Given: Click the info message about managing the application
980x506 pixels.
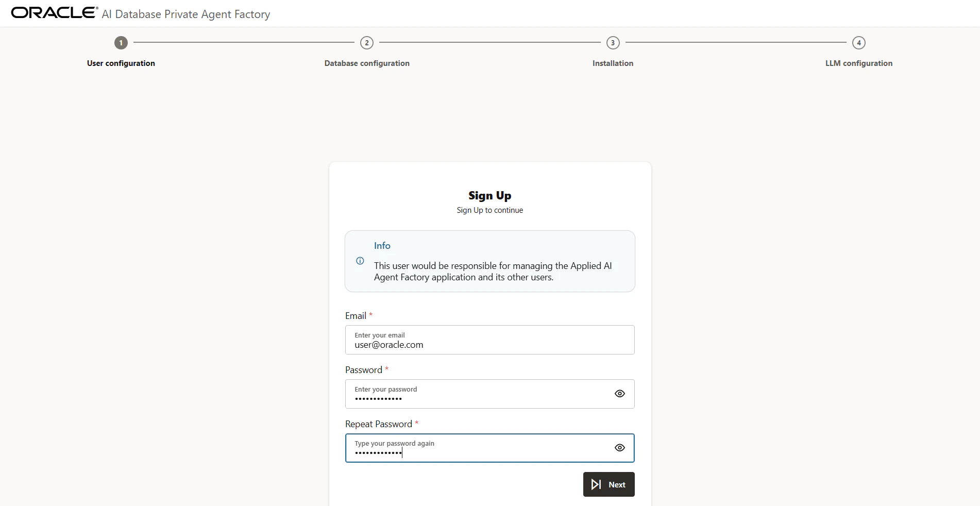Looking at the screenshot, I should (493, 272).
